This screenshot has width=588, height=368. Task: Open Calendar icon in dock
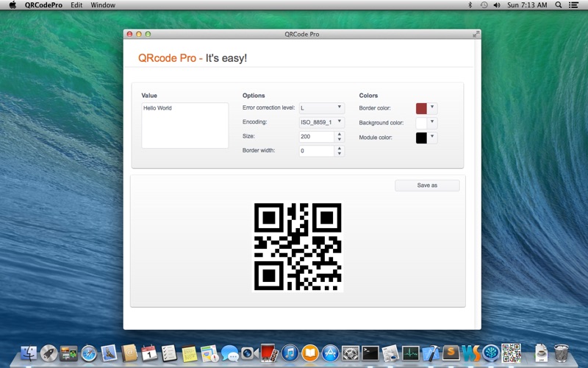click(x=149, y=353)
